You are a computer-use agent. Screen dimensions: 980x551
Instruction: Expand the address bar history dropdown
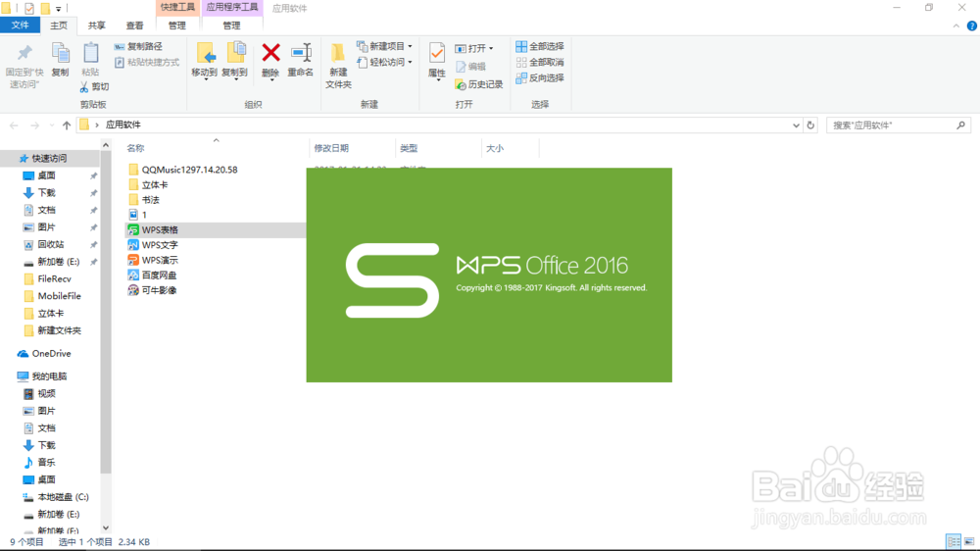(796, 125)
